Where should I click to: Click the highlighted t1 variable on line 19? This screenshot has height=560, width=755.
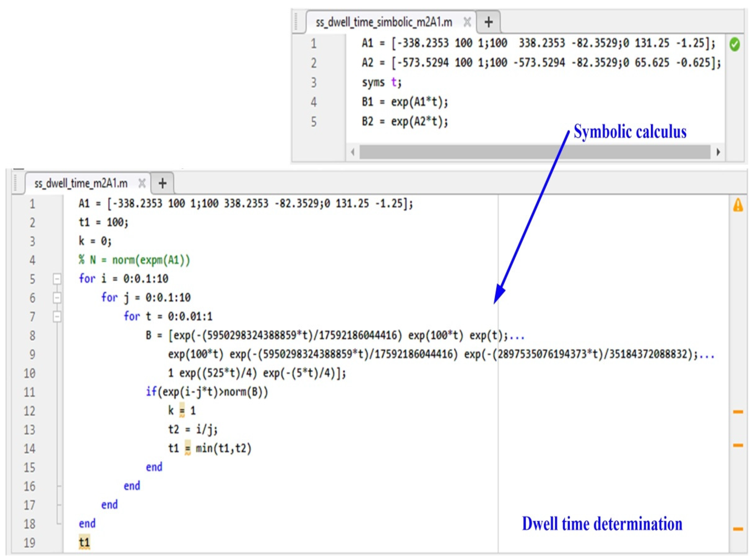84,542
